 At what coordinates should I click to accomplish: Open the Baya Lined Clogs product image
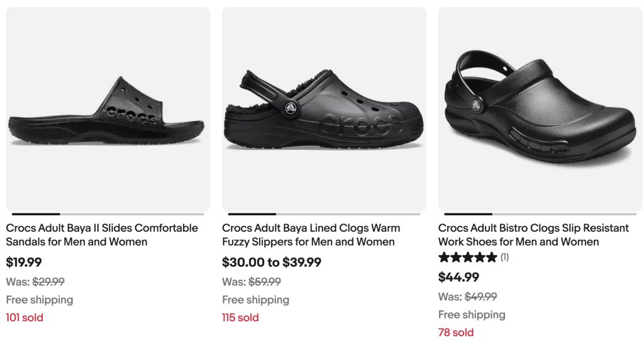[324, 109]
